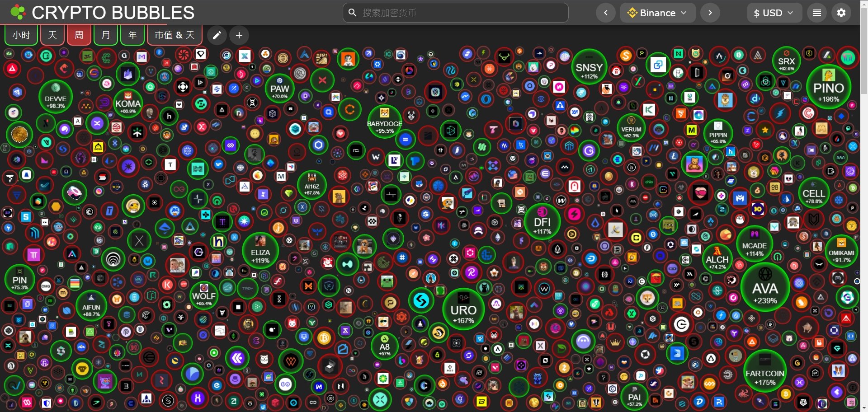
Task: Click the plus add-chart icon
Action: coord(239,35)
